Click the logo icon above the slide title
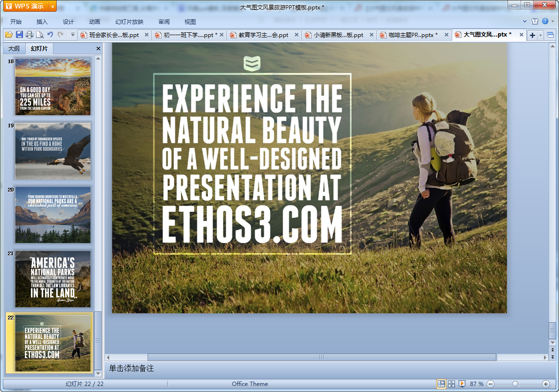The height and width of the screenshot is (392, 559). (252, 63)
